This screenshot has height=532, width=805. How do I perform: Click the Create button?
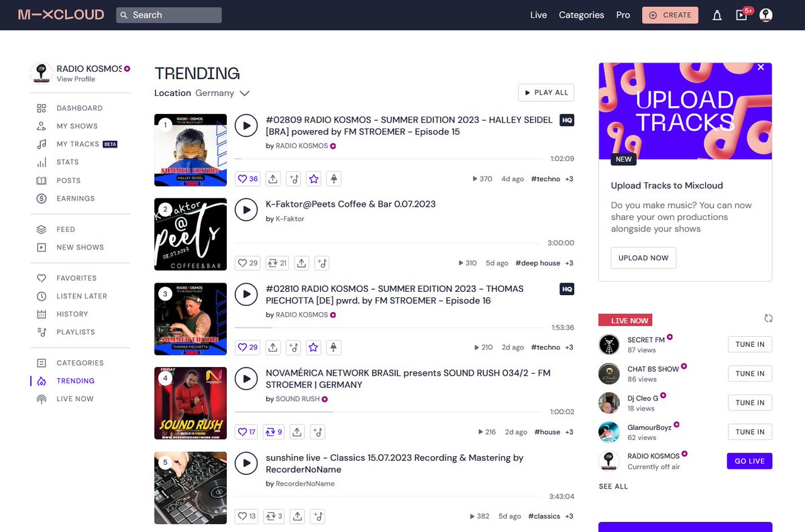coord(669,15)
